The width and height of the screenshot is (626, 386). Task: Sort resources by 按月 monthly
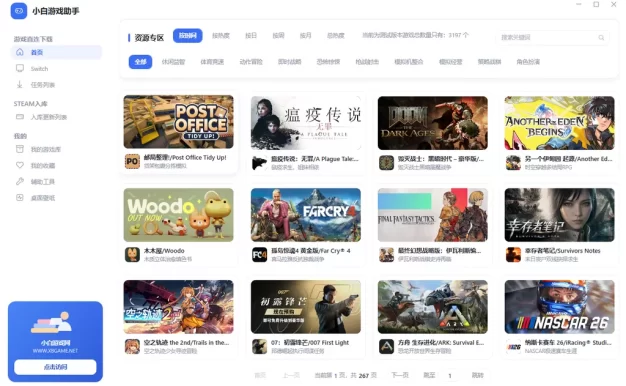pos(305,36)
